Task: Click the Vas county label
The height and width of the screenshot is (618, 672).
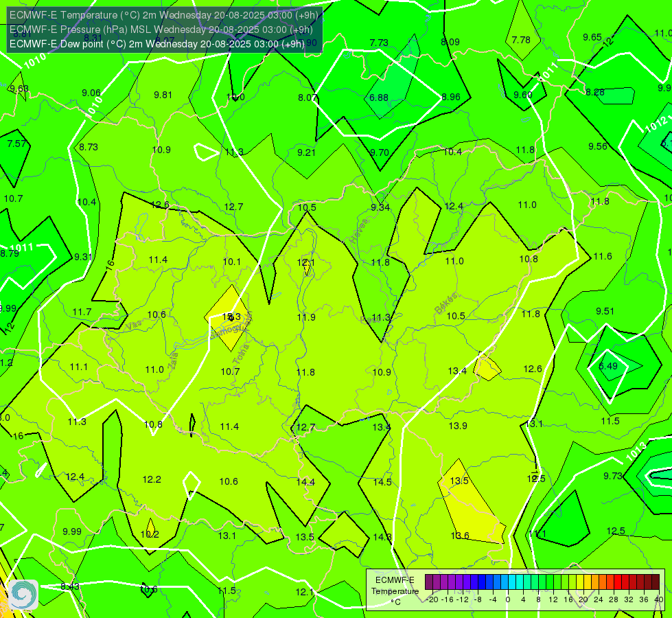Action: click(x=134, y=325)
